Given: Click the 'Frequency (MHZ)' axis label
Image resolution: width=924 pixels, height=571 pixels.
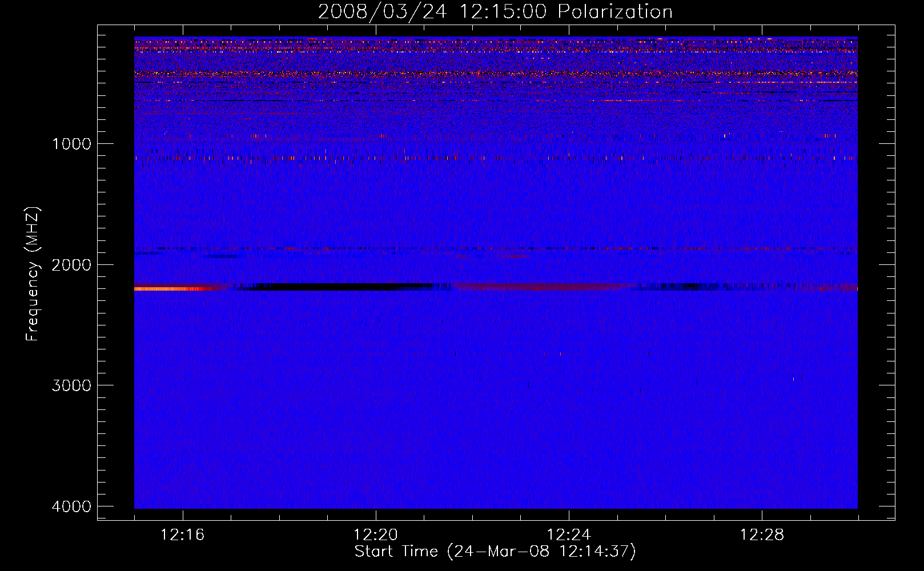Looking at the screenshot, I should [x=33, y=274].
